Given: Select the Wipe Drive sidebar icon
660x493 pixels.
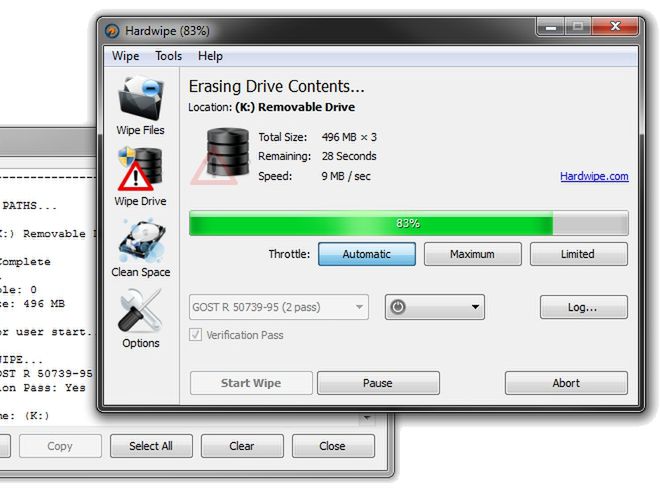Looking at the screenshot, I should coord(140,168).
